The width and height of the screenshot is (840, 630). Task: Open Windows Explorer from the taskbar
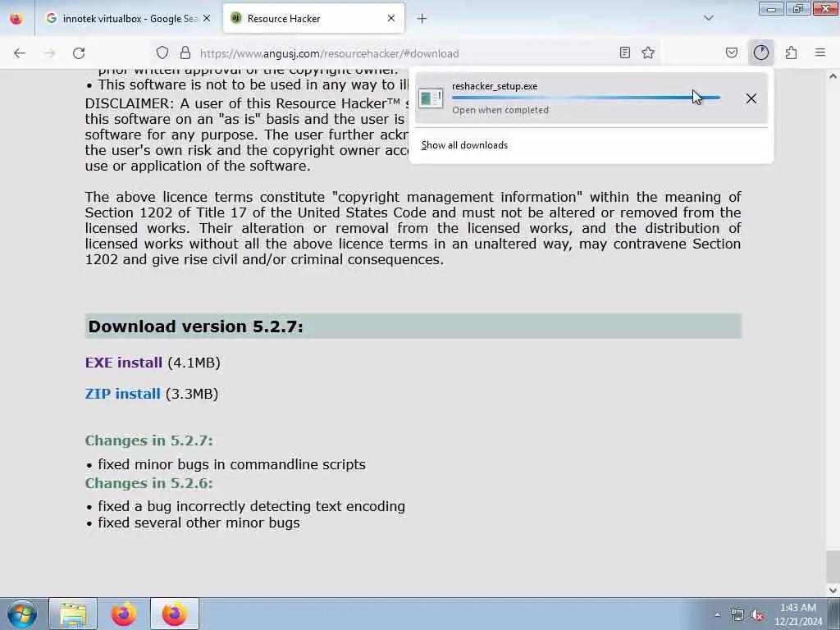[x=73, y=614]
